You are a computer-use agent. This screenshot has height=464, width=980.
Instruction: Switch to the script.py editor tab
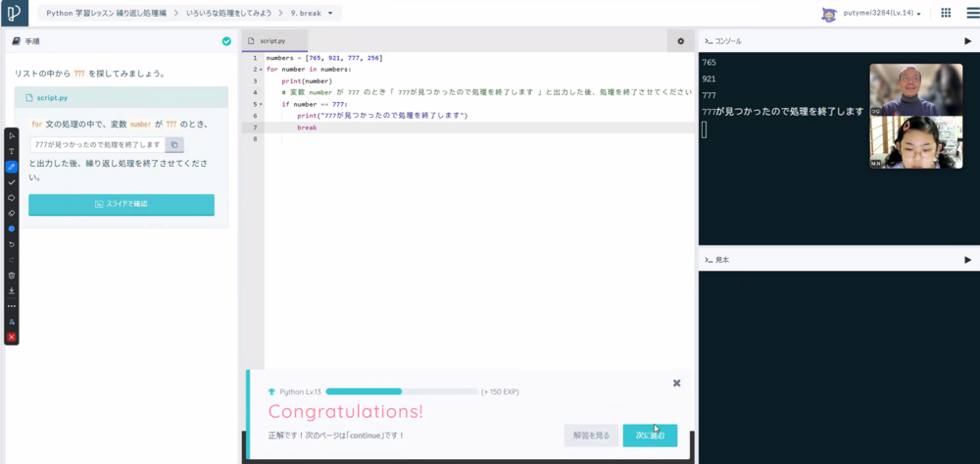[x=273, y=41]
